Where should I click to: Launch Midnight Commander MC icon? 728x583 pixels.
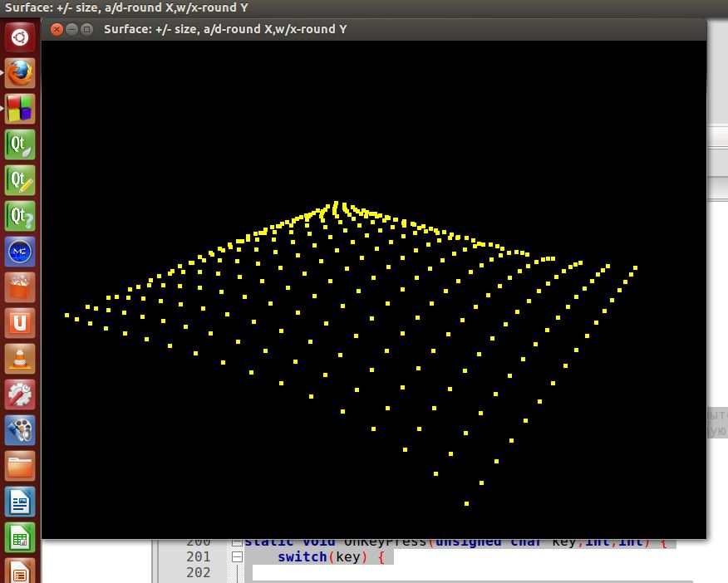click(x=20, y=252)
